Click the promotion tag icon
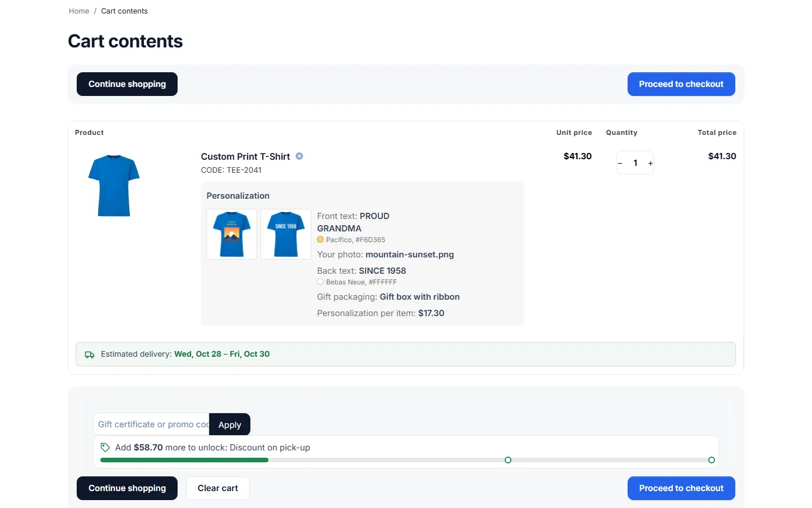Screen dimensions: 812x508 (x=105, y=448)
